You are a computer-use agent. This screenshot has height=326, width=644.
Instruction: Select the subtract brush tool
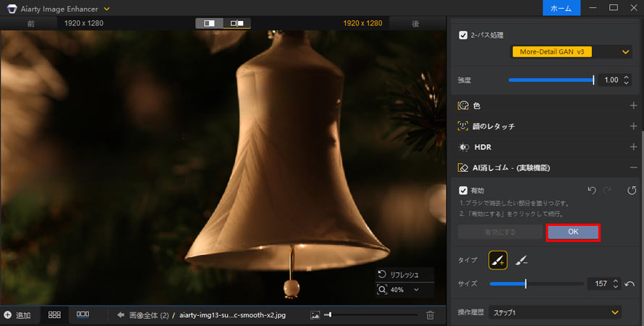click(522, 260)
